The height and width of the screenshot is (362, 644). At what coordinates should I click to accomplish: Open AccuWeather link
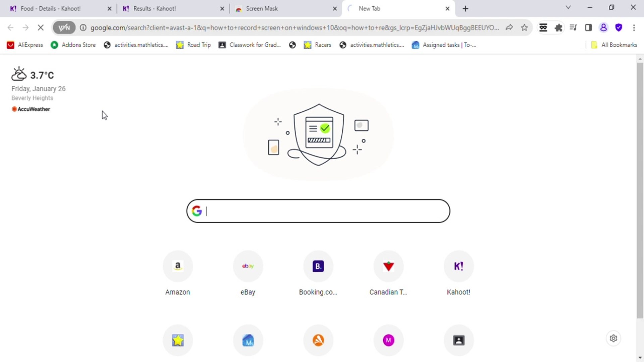pos(31,109)
